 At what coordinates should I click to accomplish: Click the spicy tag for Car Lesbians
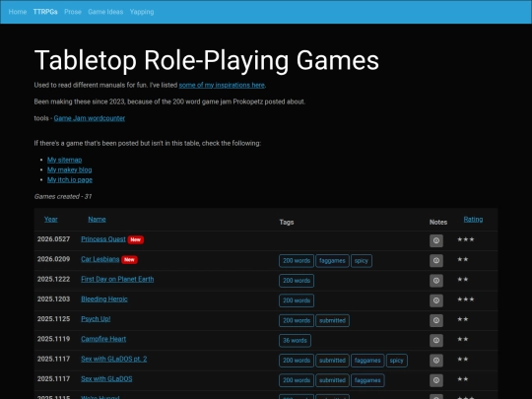click(362, 261)
